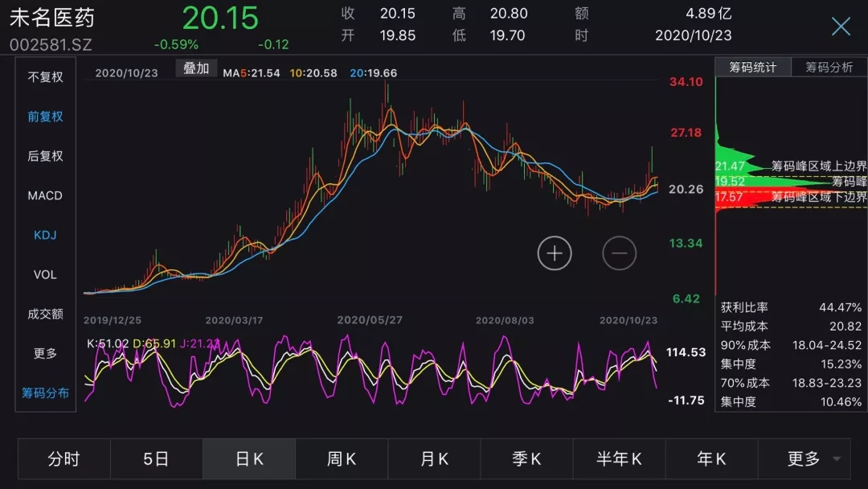Select 不复权 price adjustment option

click(x=45, y=77)
